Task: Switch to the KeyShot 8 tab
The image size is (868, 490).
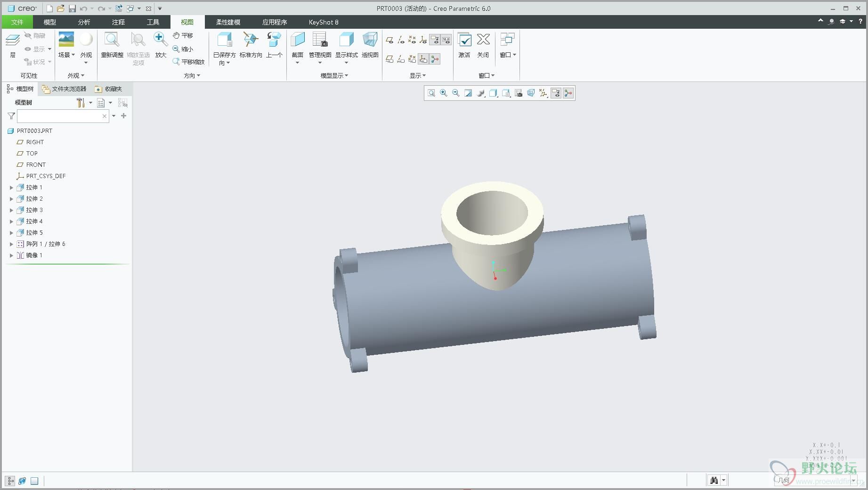Action: pyautogui.click(x=324, y=22)
